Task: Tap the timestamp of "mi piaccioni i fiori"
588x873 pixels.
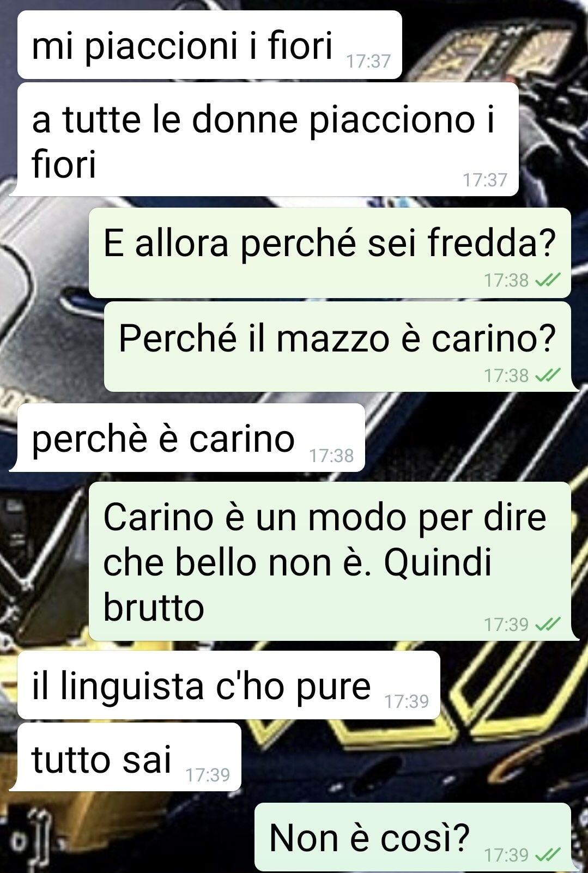Action: click(x=369, y=61)
